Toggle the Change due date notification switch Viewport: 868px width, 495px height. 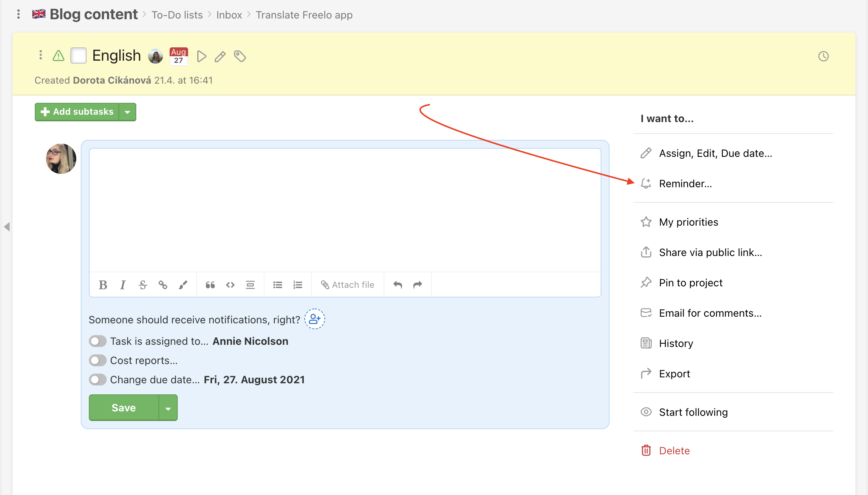click(97, 380)
